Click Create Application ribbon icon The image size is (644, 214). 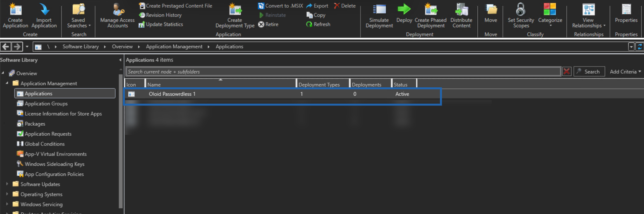15,9
